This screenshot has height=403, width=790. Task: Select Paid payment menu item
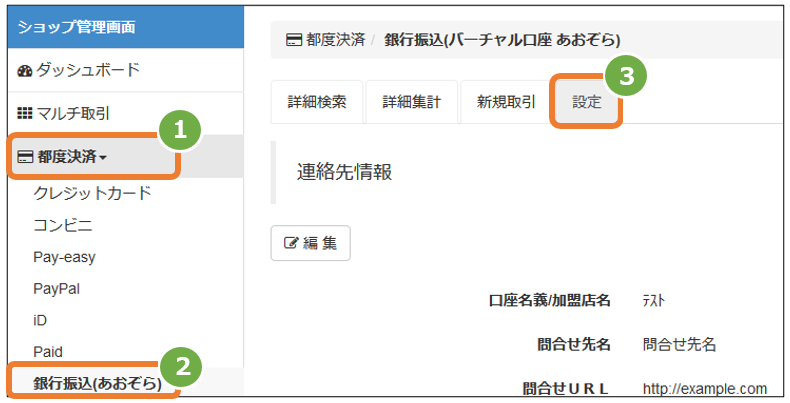(48, 352)
